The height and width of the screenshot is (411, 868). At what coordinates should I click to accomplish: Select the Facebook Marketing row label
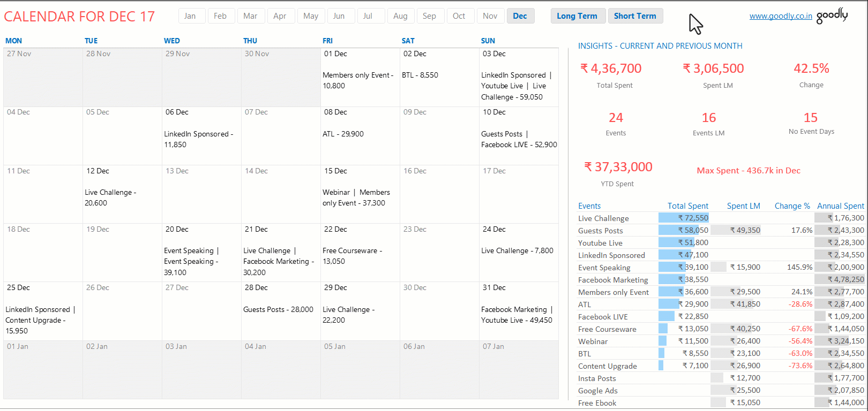[x=613, y=280]
